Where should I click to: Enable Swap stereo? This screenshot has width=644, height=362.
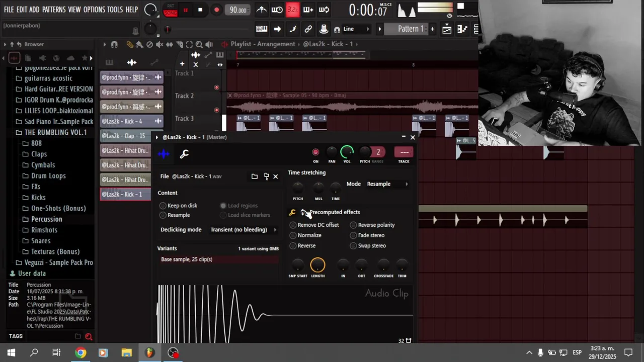click(x=368, y=246)
